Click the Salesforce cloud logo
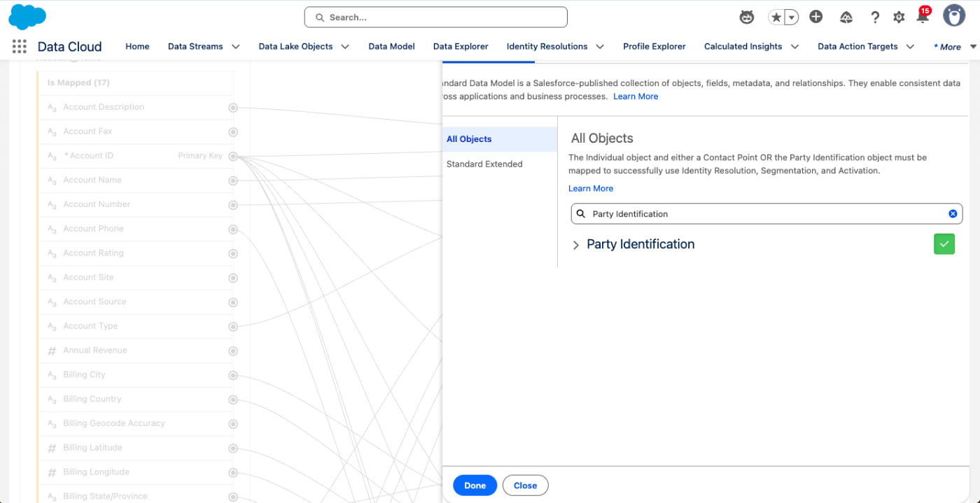This screenshot has height=503, width=980. click(27, 17)
